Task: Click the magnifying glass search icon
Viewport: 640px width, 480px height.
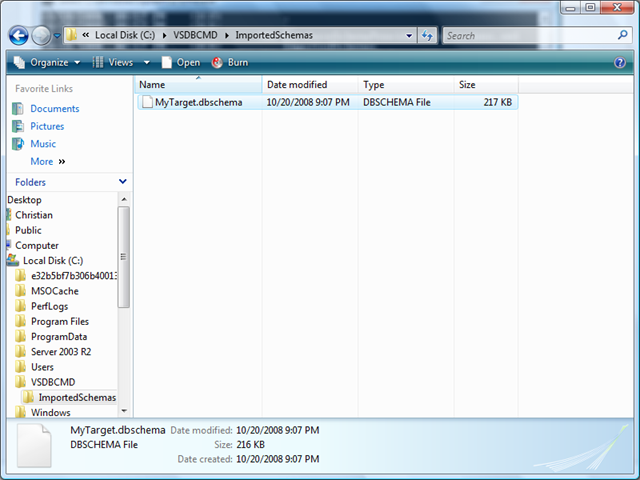Action: tap(622, 35)
